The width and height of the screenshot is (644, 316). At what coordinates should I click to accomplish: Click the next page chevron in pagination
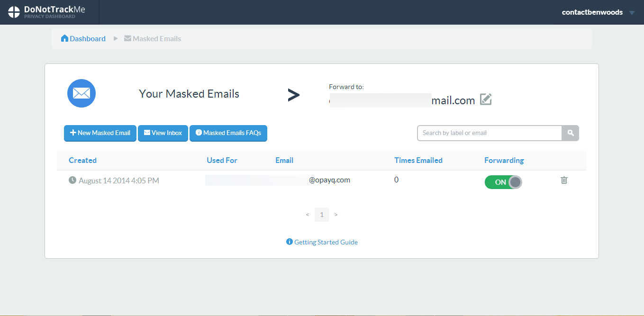[x=336, y=215]
